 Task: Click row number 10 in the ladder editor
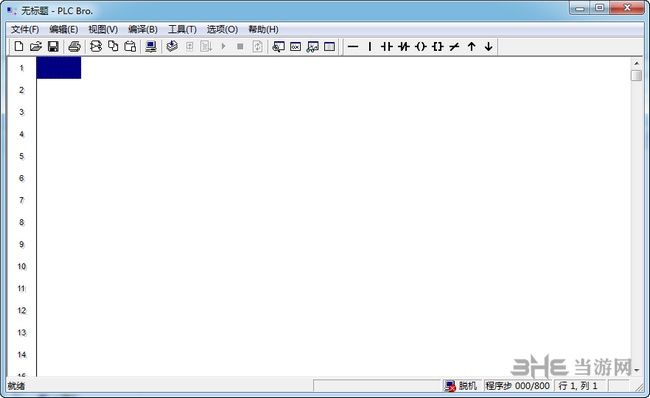22,266
